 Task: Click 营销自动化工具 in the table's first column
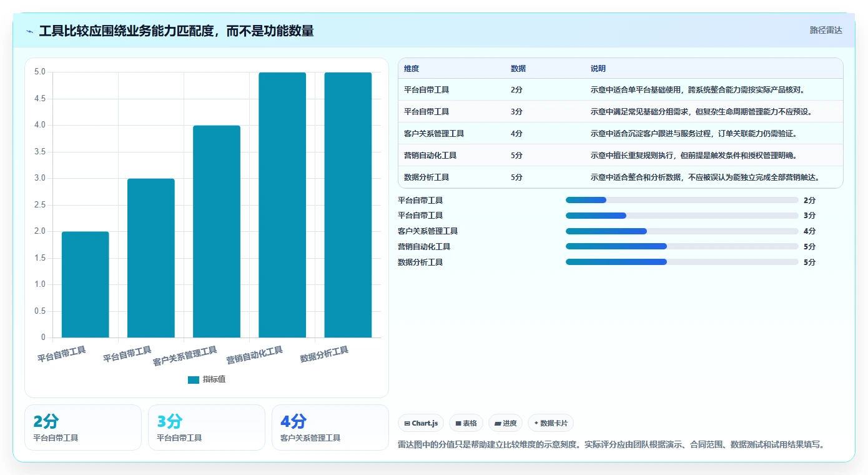pos(430,156)
